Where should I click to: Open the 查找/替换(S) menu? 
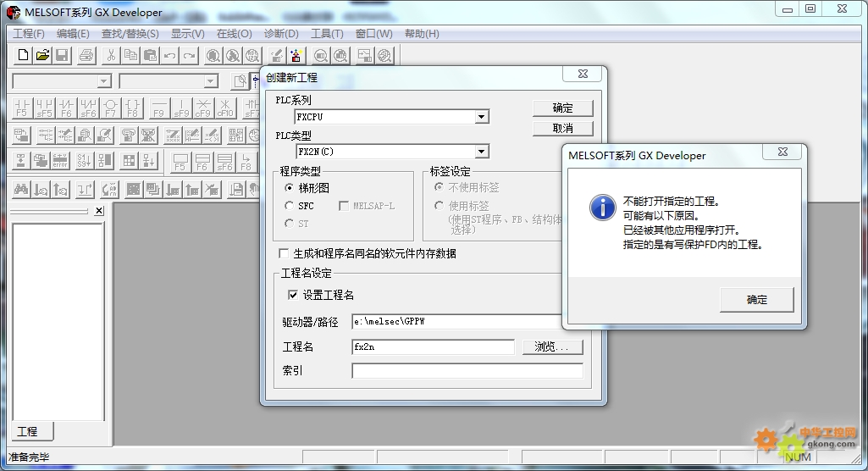pos(130,34)
